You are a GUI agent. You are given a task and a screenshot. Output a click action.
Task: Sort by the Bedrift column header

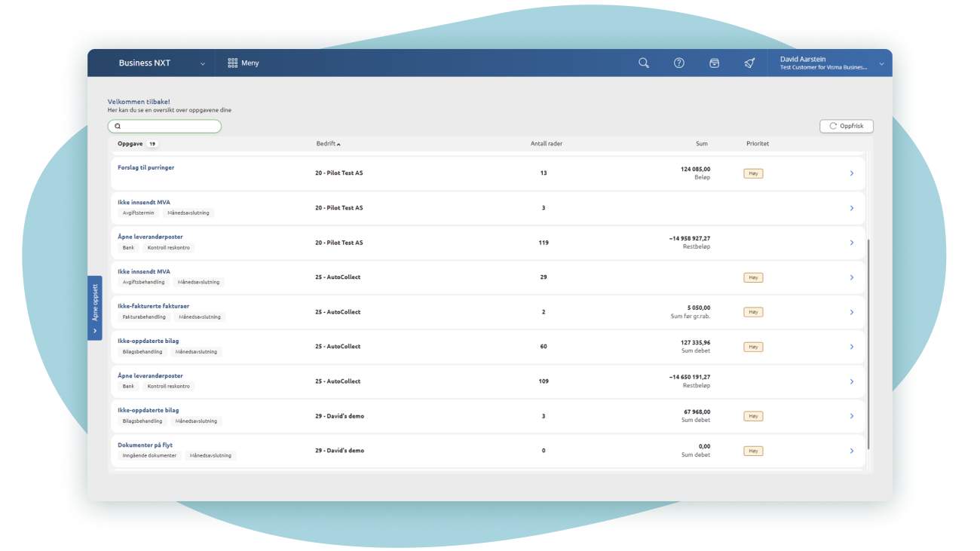(x=328, y=144)
